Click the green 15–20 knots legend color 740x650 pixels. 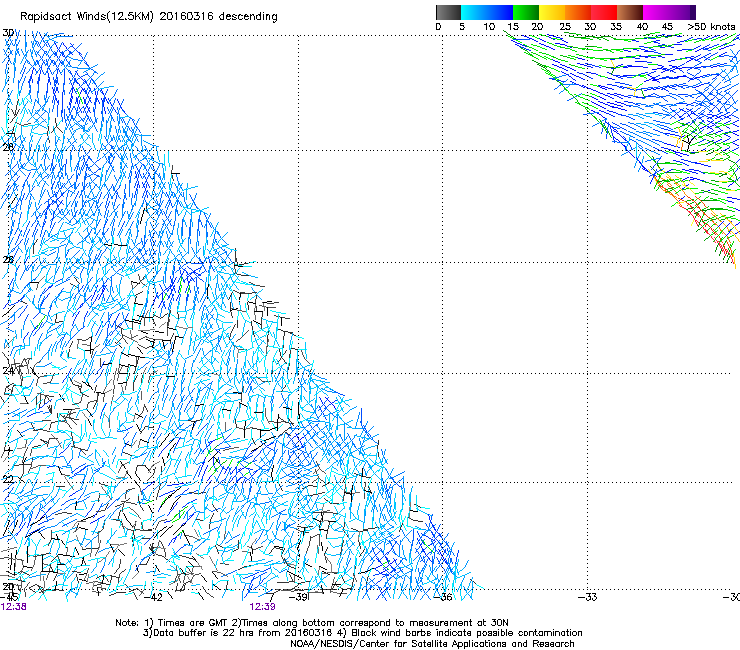(x=526, y=12)
